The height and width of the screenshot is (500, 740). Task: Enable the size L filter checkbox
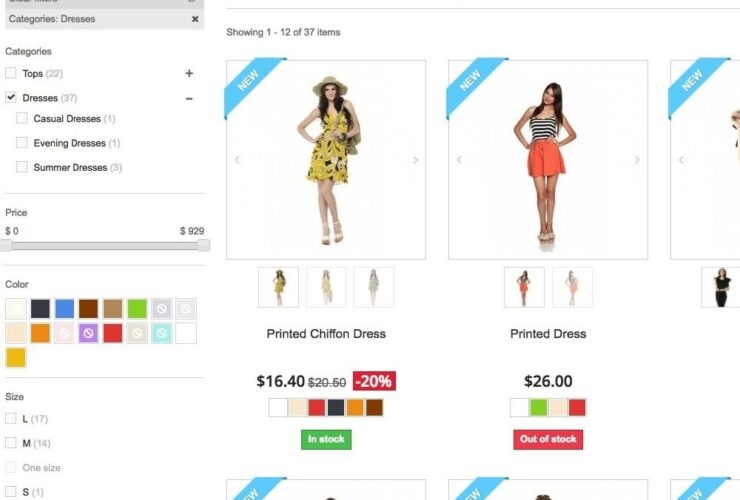(x=10, y=418)
